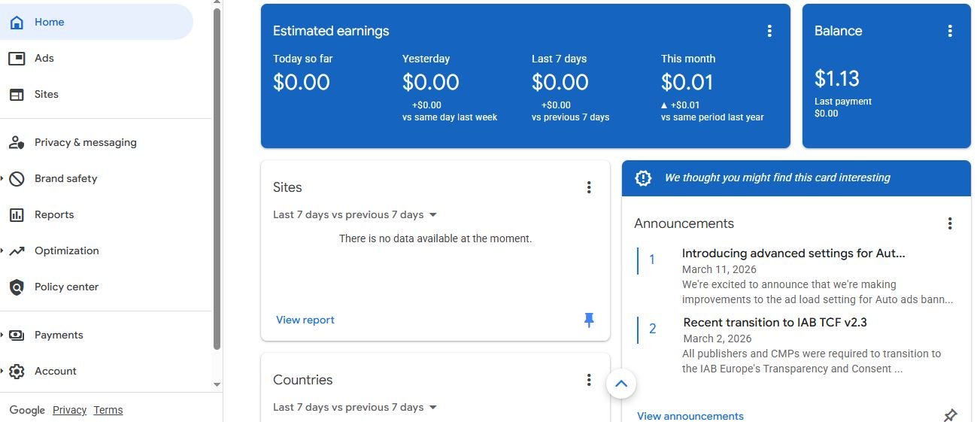Click the Home icon in sidebar
This screenshot has width=980, height=422.
coord(17,22)
